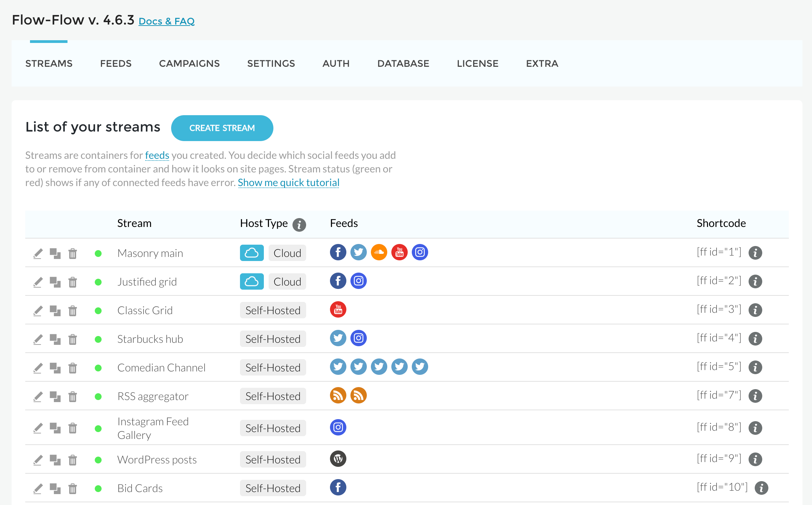This screenshot has height=505, width=812.
Task: Open the SETTINGS tab
Action: click(x=271, y=64)
